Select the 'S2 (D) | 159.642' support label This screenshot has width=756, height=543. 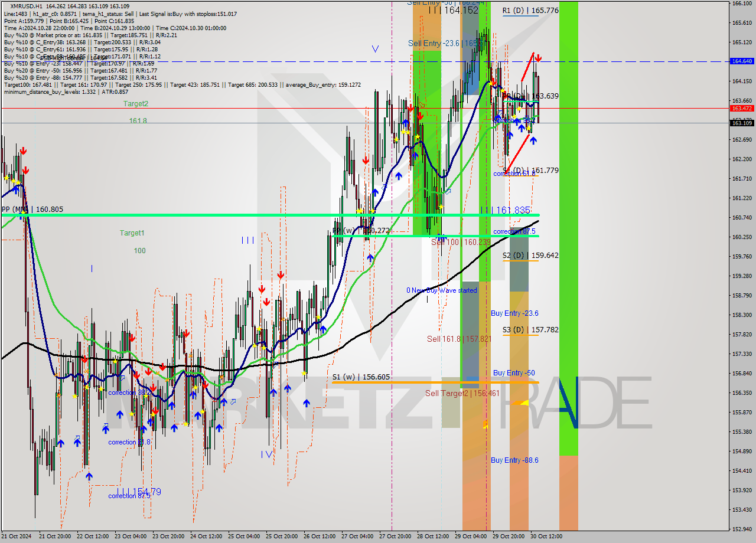(x=530, y=256)
